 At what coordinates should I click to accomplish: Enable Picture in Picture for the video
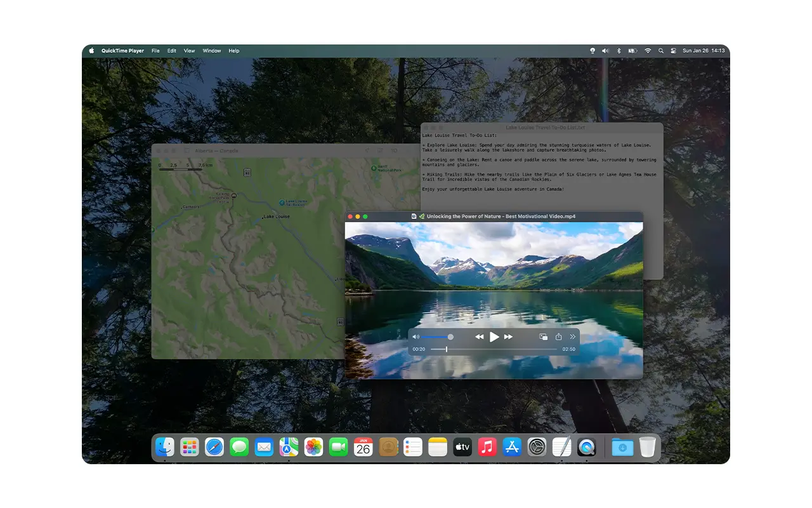coord(543,337)
